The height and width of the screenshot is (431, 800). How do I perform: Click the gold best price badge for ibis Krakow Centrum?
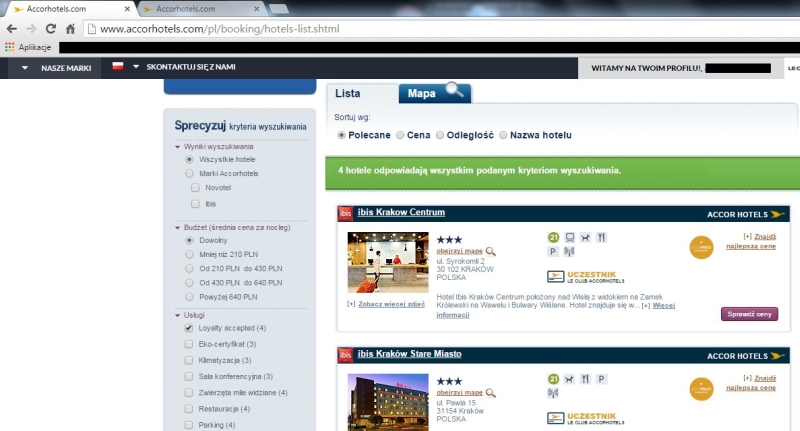pos(701,247)
